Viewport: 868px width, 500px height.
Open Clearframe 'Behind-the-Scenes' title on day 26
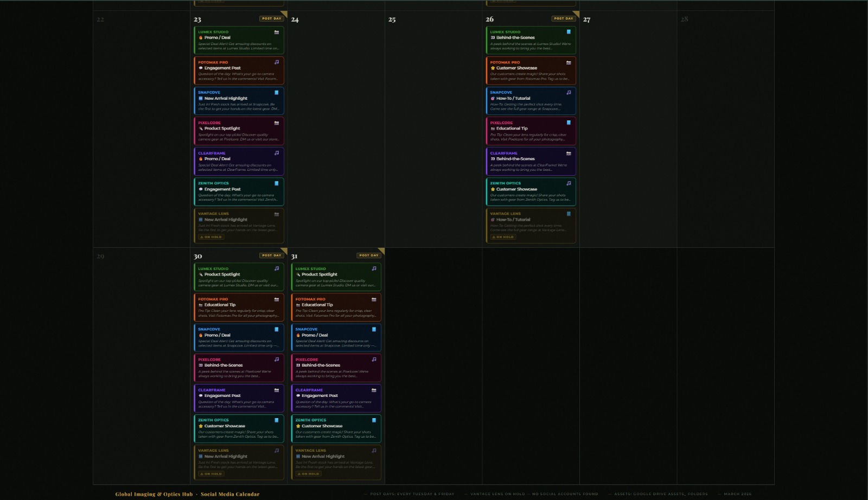[x=515, y=159]
